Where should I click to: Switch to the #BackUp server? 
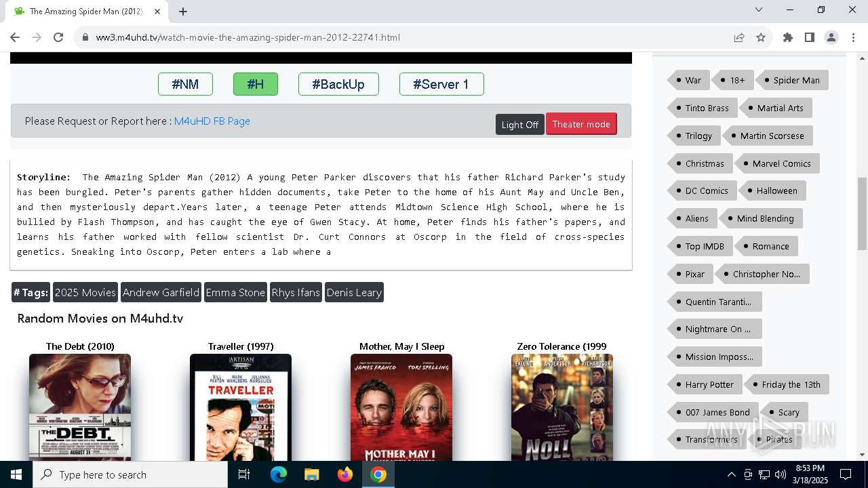pyautogui.click(x=338, y=84)
